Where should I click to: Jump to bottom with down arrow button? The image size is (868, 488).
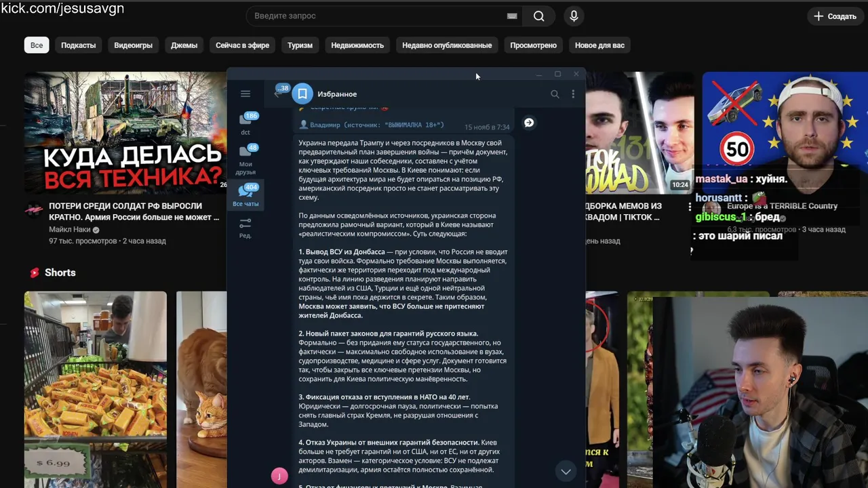566,472
